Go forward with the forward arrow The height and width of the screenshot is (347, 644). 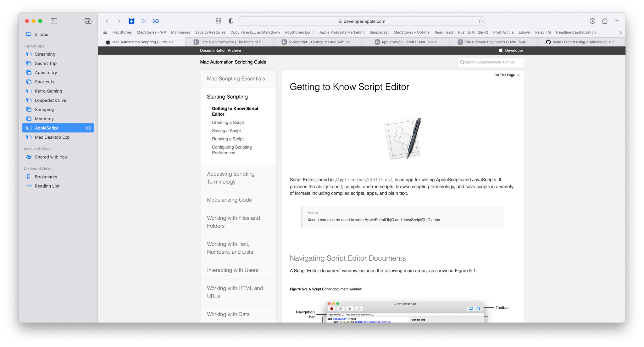[x=119, y=21]
